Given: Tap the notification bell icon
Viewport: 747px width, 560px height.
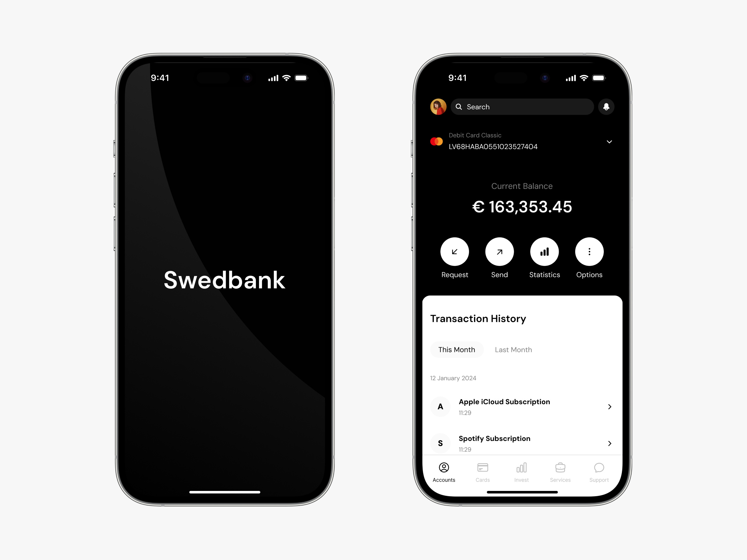Looking at the screenshot, I should 606,106.
